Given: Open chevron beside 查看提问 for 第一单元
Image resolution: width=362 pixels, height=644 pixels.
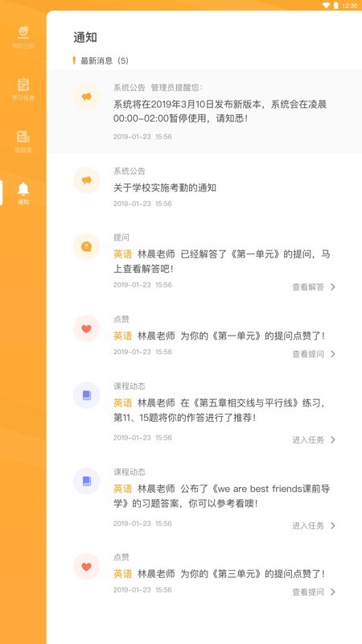Looking at the screenshot, I should pyautogui.click(x=333, y=354).
